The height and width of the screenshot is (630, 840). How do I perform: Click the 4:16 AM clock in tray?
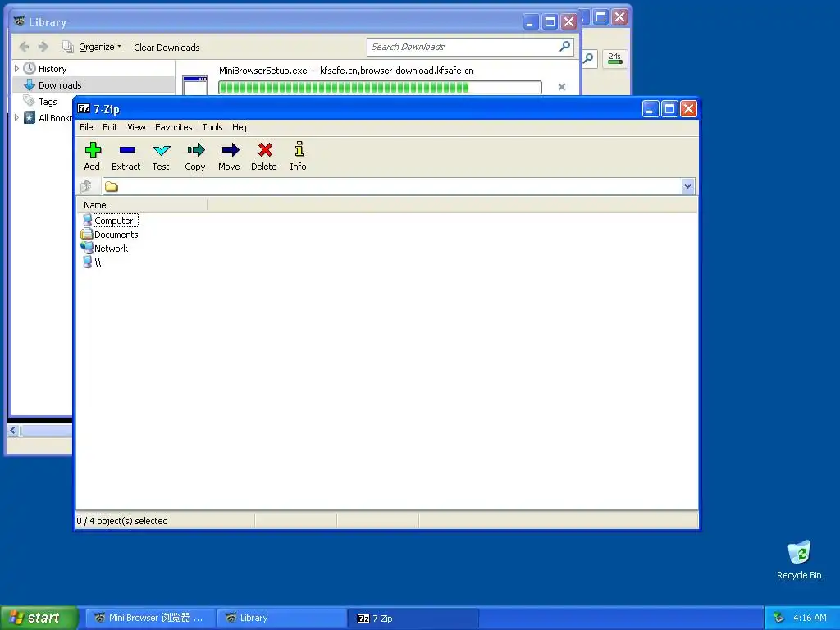pos(810,618)
